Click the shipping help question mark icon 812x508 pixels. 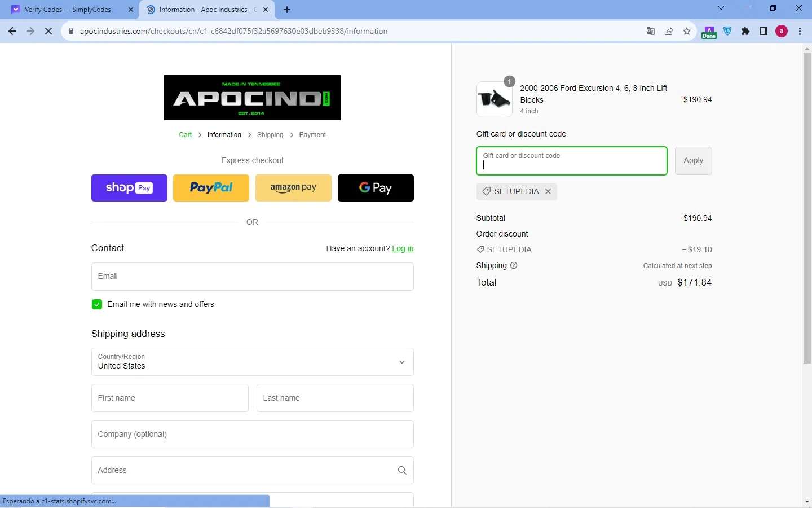pyautogui.click(x=514, y=265)
